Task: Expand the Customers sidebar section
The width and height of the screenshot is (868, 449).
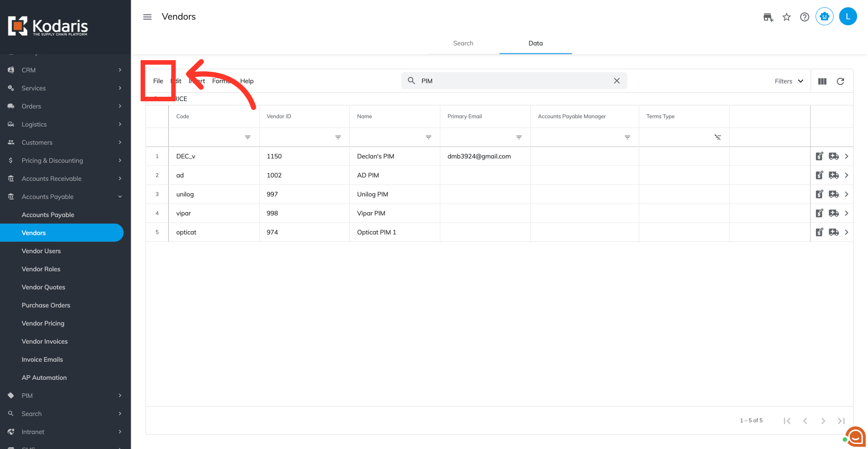Action: pyautogui.click(x=66, y=142)
